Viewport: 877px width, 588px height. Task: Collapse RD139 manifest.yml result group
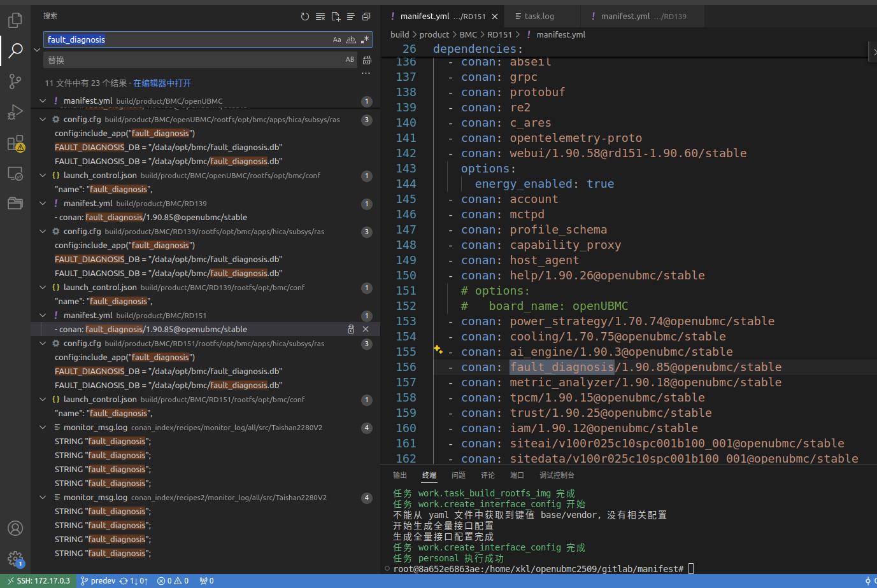[x=43, y=204]
